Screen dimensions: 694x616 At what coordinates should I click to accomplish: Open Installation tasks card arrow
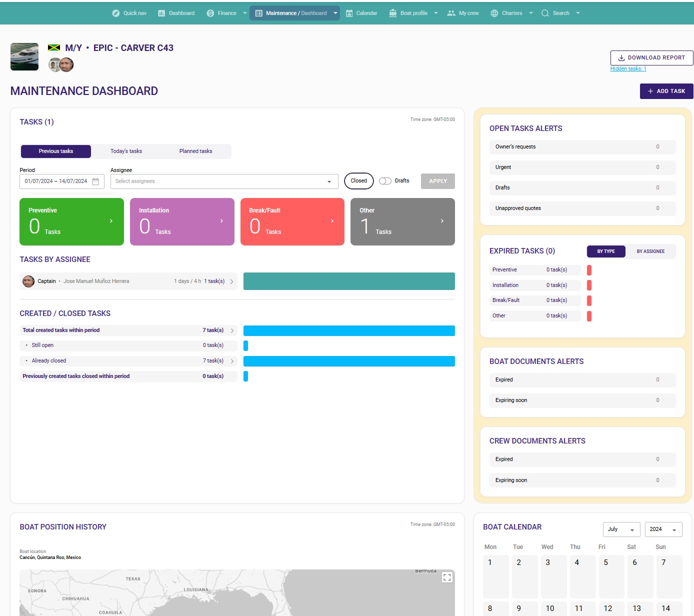pyautogui.click(x=221, y=221)
